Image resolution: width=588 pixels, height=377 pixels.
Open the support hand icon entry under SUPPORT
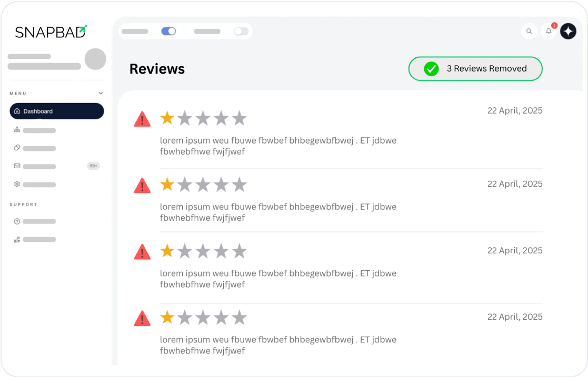coord(16,239)
